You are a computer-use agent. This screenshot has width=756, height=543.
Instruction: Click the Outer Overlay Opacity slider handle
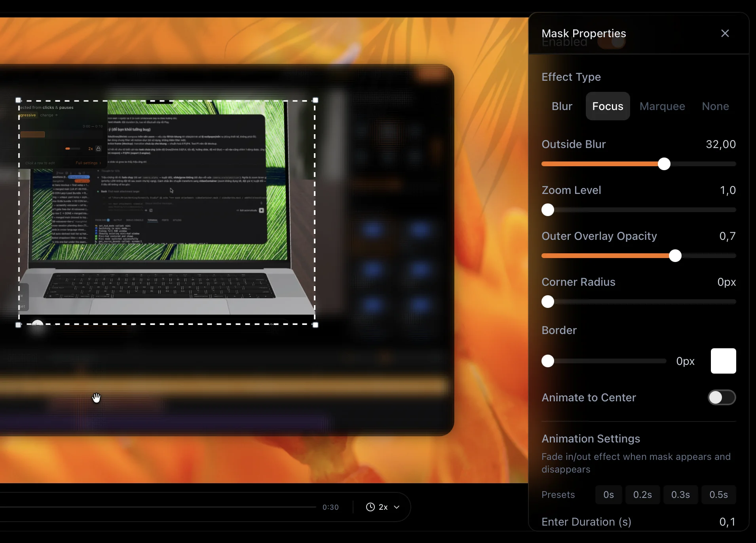[x=675, y=256]
